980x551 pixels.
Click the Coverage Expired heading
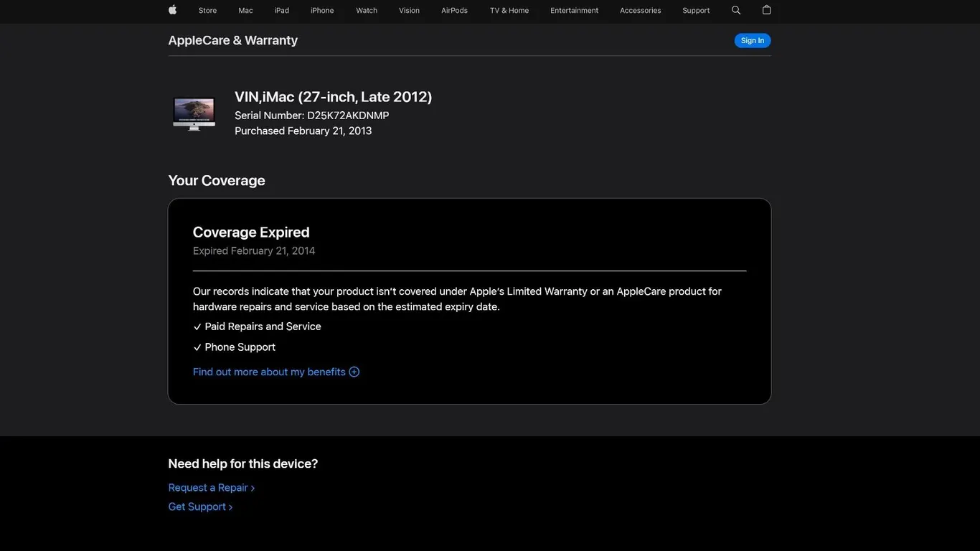(x=251, y=232)
